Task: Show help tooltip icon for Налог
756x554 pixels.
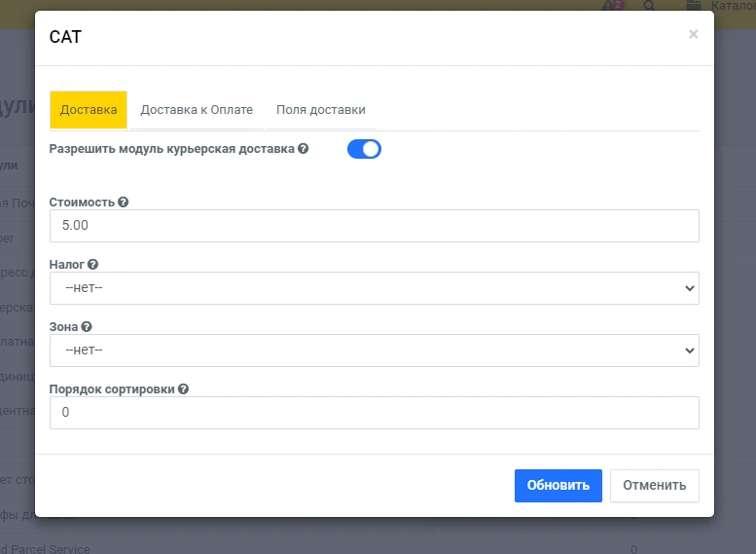Action: pos(93,264)
